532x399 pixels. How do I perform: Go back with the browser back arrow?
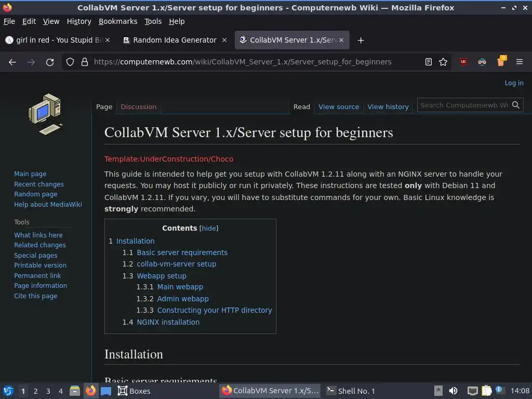pos(12,62)
